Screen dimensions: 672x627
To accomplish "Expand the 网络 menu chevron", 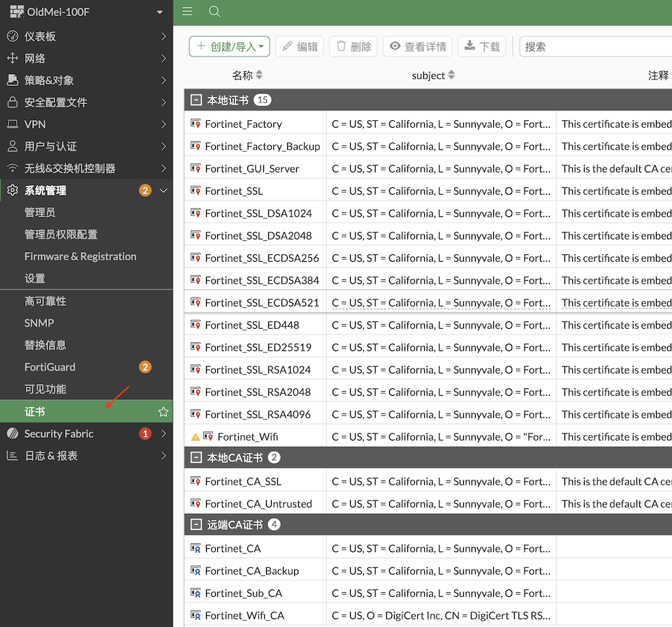I will point(163,58).
